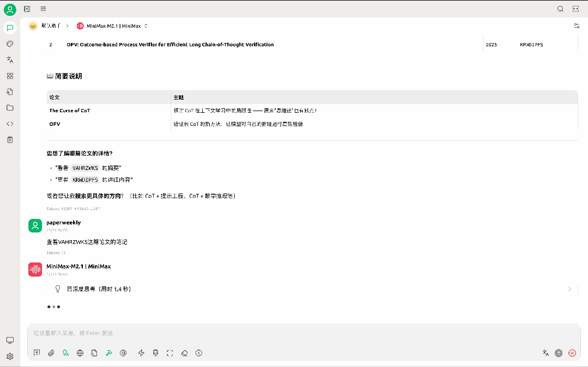Open the paintings palette in sidebar
Viewport: 588px width, 367px height.
[x=10, y=44]
